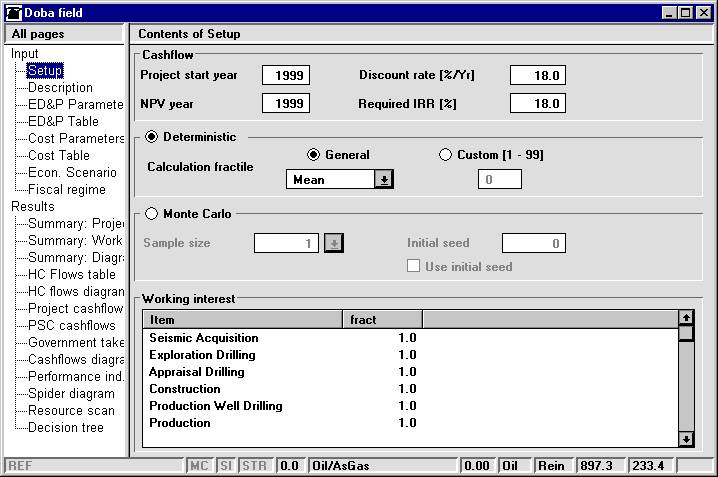The width and height of the screenshot is (718, 477).
Task: Click the Rein status bar field
Action: pos(553,466)
